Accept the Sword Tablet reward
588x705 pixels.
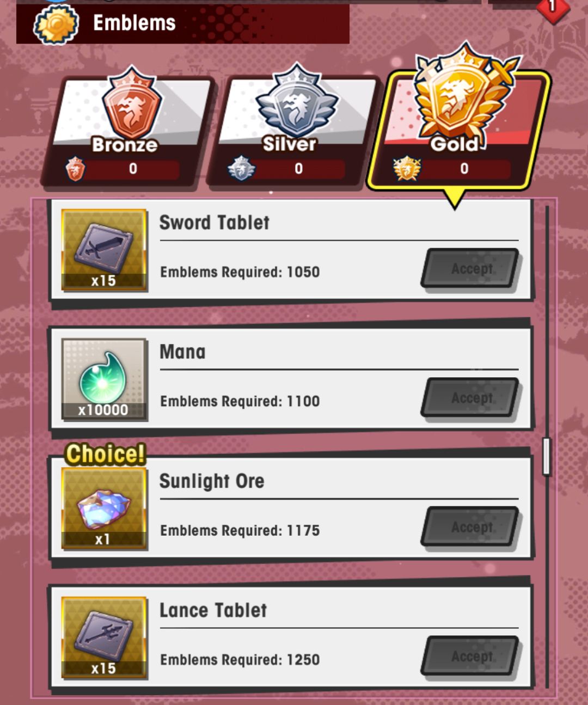click(470, 268)
